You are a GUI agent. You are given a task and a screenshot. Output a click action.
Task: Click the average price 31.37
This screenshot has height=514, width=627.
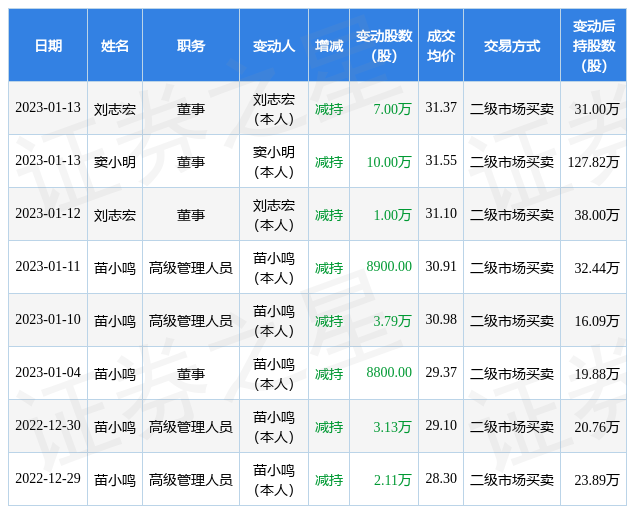coord(441,108)
